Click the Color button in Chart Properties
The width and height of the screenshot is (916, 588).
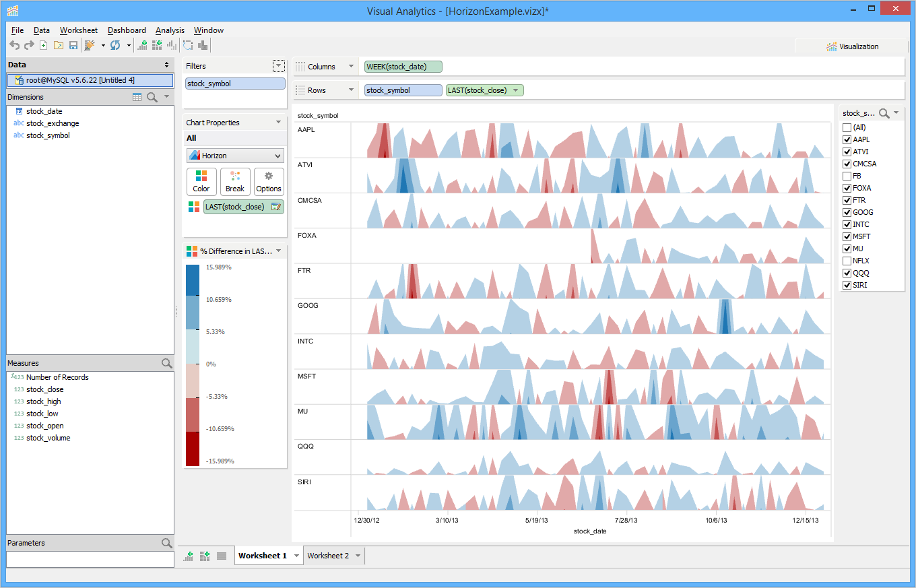pos(201,182)
